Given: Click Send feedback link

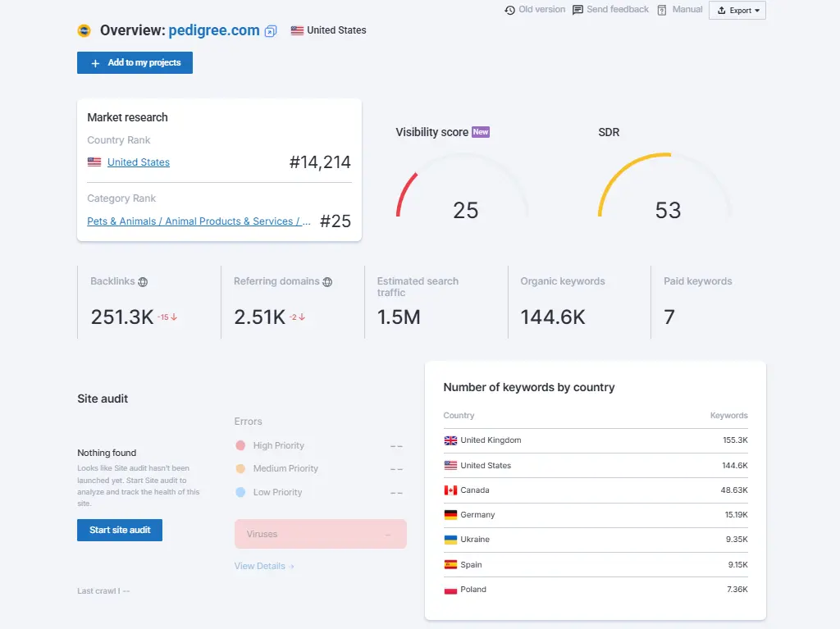Looking at the screenshot, I should pos(618,10).
